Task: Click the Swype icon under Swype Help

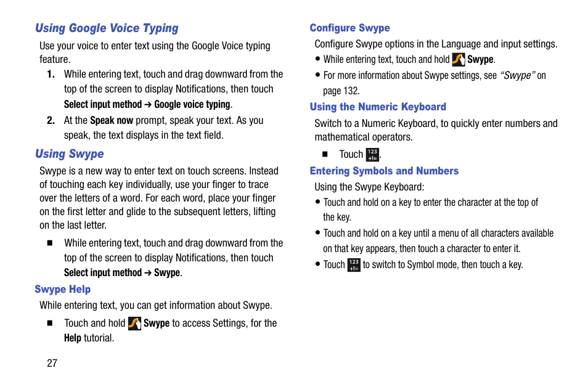Action: (135, 323)
